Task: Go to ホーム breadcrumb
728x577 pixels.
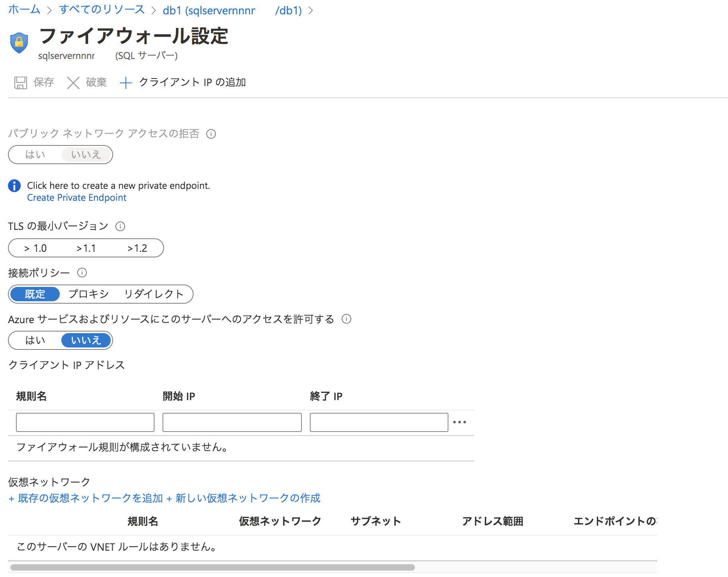Action: [x=24, y=10]
